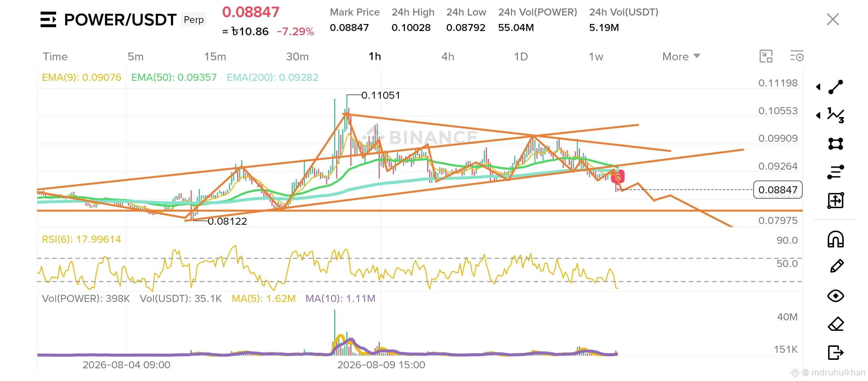Switch to the 15m timeframe
This screenshot has height=381, width=868.
click(215, 56)
